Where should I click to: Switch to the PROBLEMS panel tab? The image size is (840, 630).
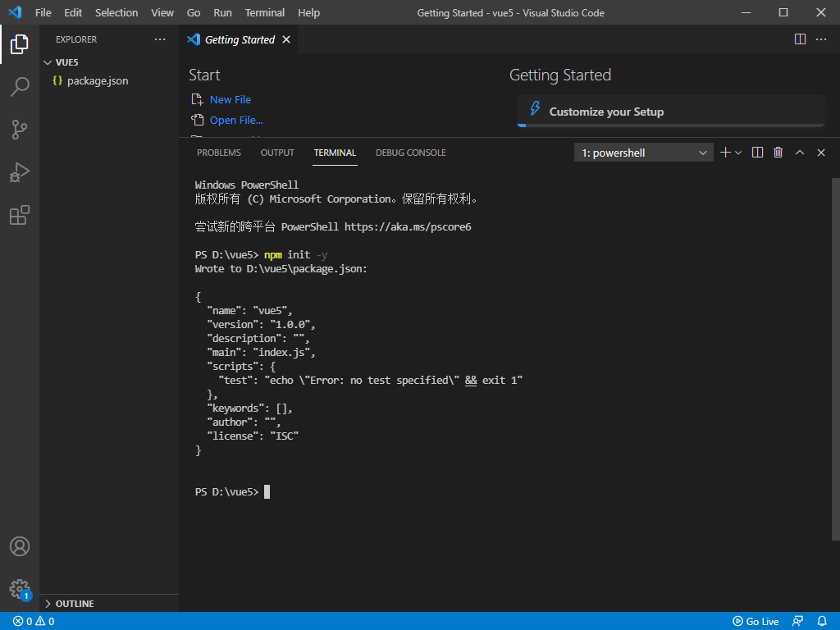[x=218, y=153]
